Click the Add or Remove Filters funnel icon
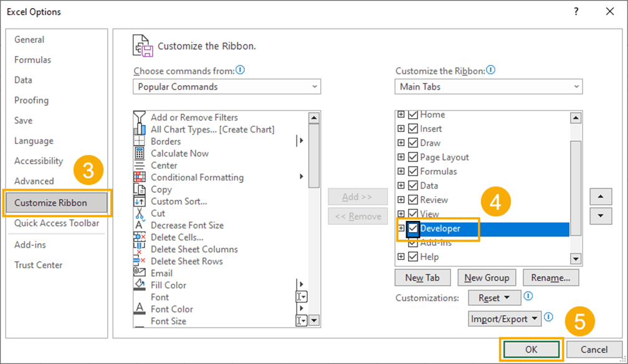The width and height of the screenshot is (628, 364). point(140,117)
